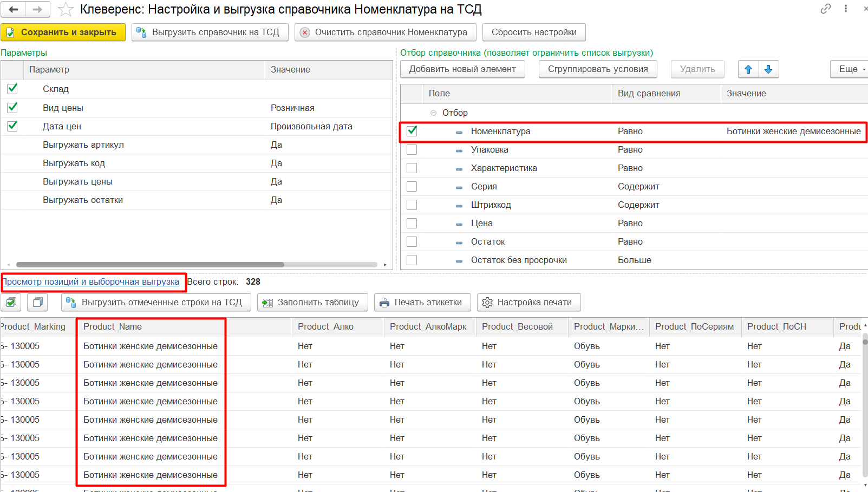The width and height of the screenshot is (868, 492).
Task: Open Просмотр позиций и выборочная выгрузка link
Action: (x=91, y=281)
